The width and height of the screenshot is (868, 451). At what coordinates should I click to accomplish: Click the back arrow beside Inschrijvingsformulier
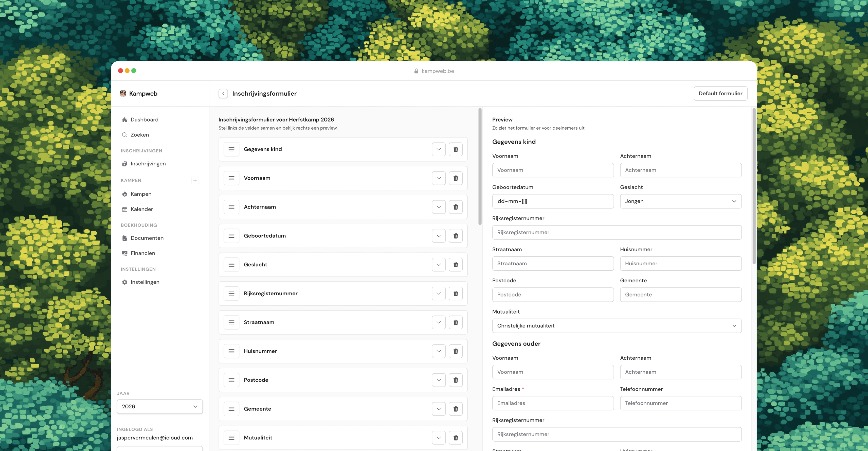(x=223, y=93)
